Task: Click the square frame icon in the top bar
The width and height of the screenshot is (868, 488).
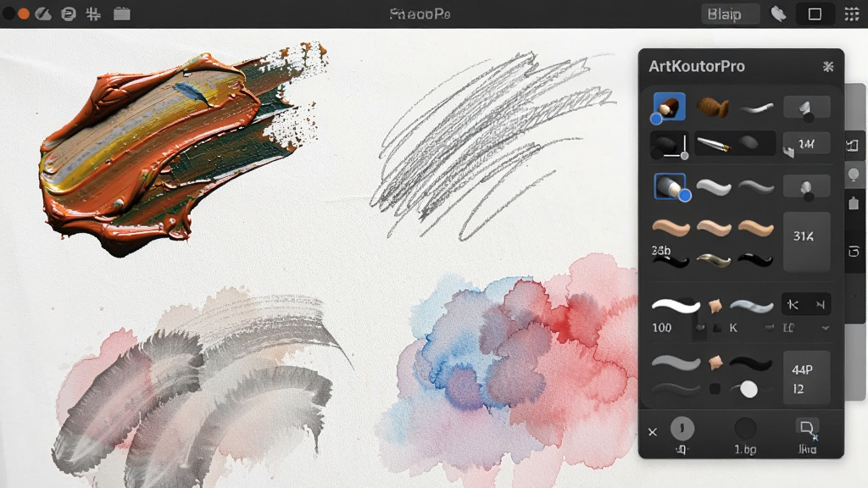Action: [x=815, y=14]
